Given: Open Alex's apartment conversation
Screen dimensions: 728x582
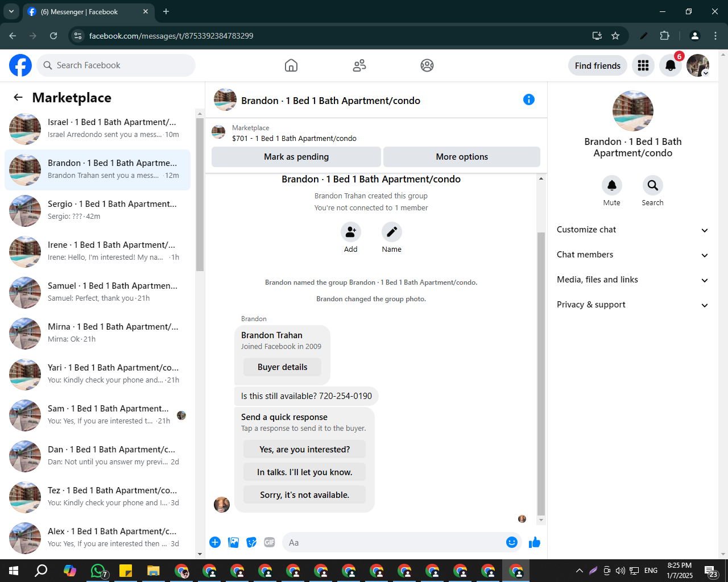Looking at the screenshot, I should [98, 538].
